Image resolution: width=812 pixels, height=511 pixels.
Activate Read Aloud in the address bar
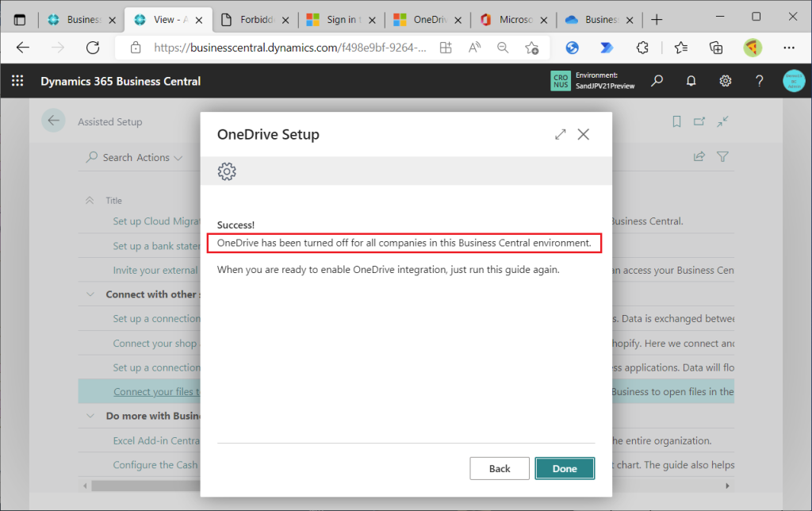coord(474,48)
